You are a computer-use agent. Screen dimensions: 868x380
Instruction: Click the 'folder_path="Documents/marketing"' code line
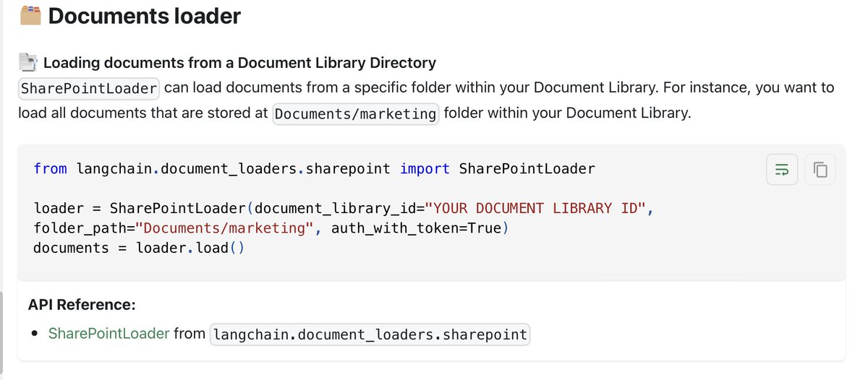pyautogui.click(x=271, y=228)
